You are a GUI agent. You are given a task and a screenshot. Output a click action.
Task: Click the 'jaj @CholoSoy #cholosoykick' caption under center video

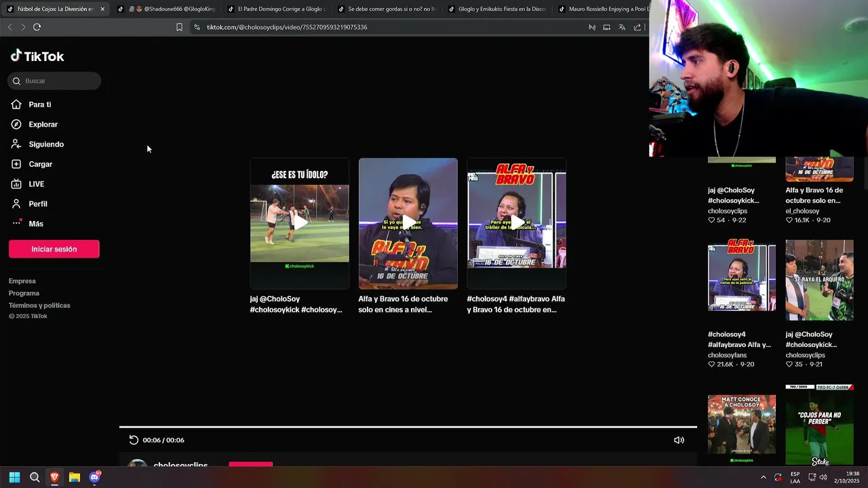(x=296, y=304)
